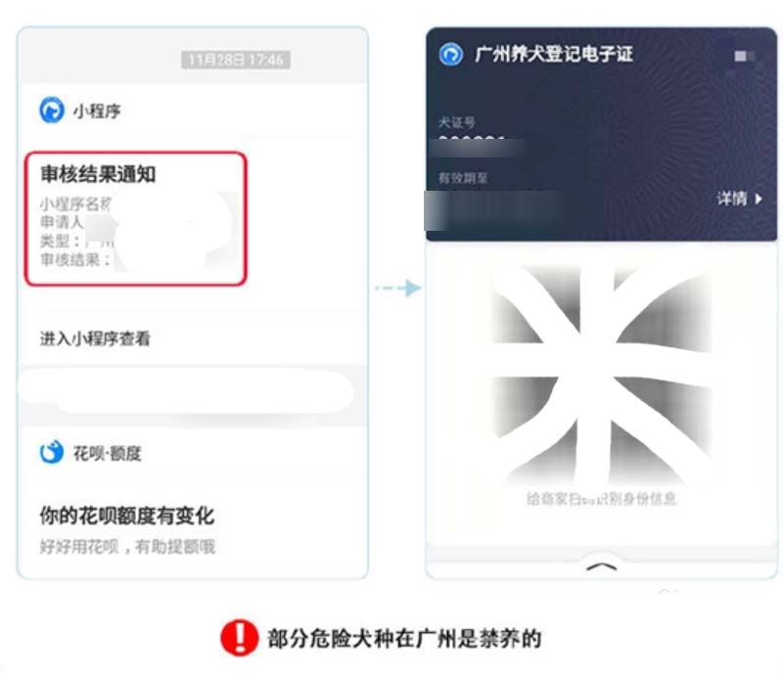Open 详情 arrow on the dog certificate
The width and height of the screenshot is (784, 673).
740,199
